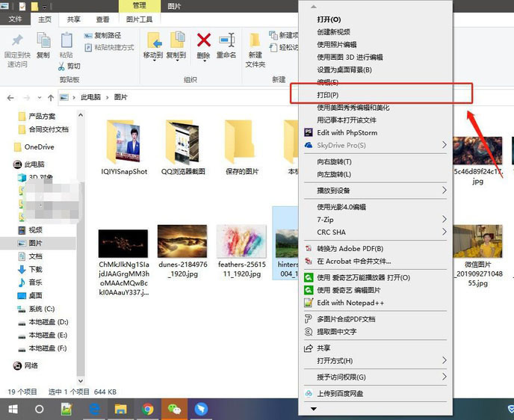Select 桌面 in the navigation pane
The image size is (514, 420).
tap(30, 296)
